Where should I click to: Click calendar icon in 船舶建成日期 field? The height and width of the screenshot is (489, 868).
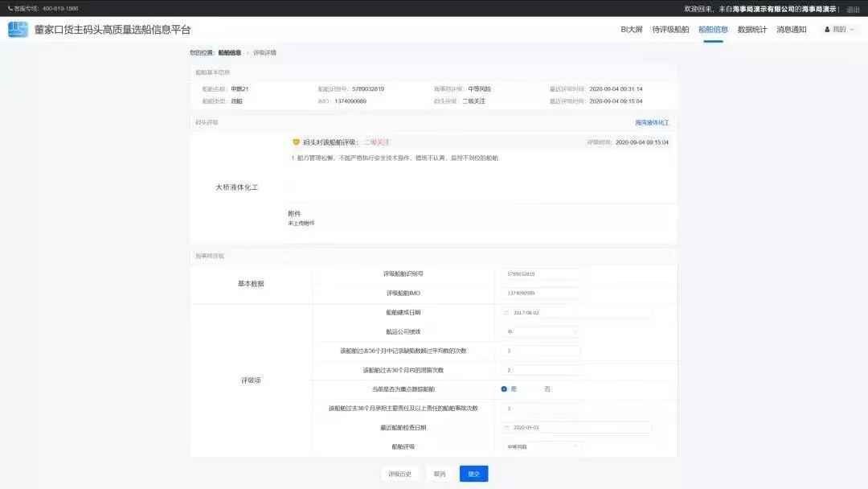(x=506, y=312)
